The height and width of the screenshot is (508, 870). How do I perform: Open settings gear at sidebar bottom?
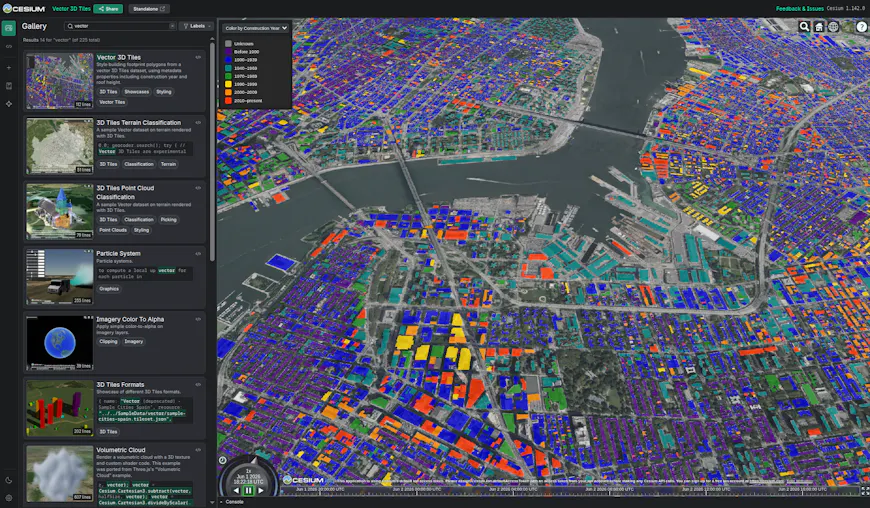coord(9,497)
